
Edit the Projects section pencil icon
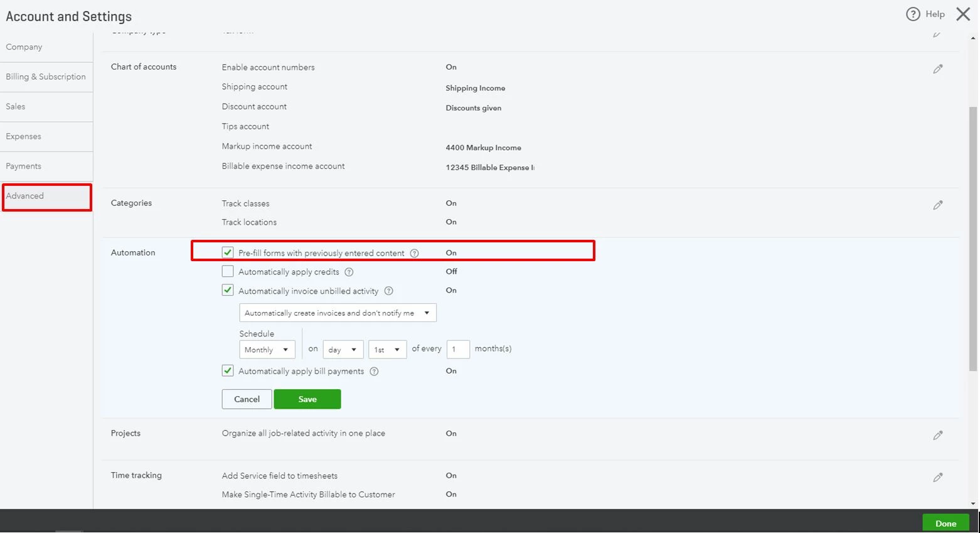tap(937, 436)
